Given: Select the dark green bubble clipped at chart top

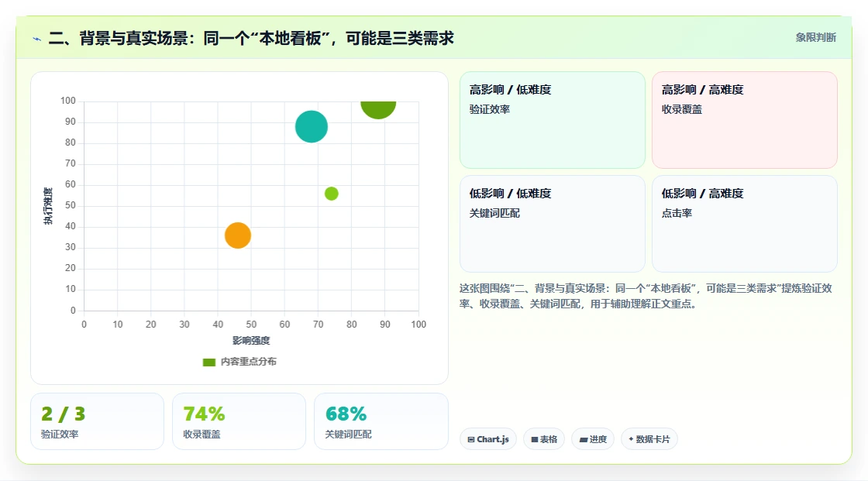Looking at the screenshot, I should point(378,109).
